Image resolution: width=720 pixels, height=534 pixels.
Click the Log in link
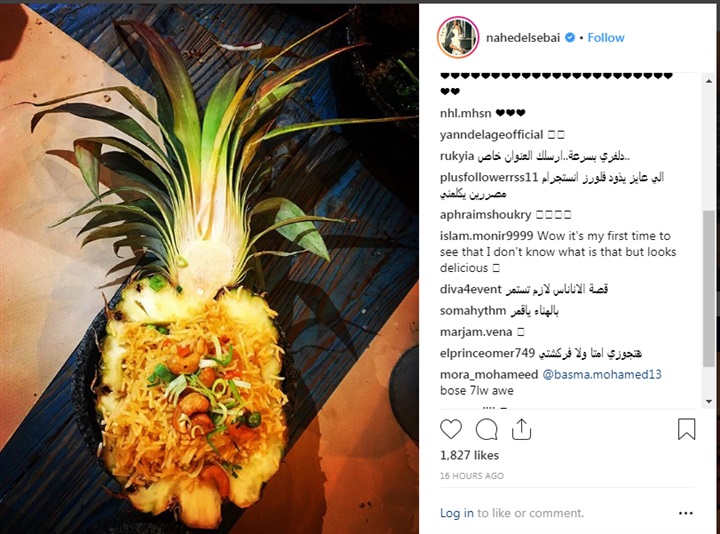point(456,513)
